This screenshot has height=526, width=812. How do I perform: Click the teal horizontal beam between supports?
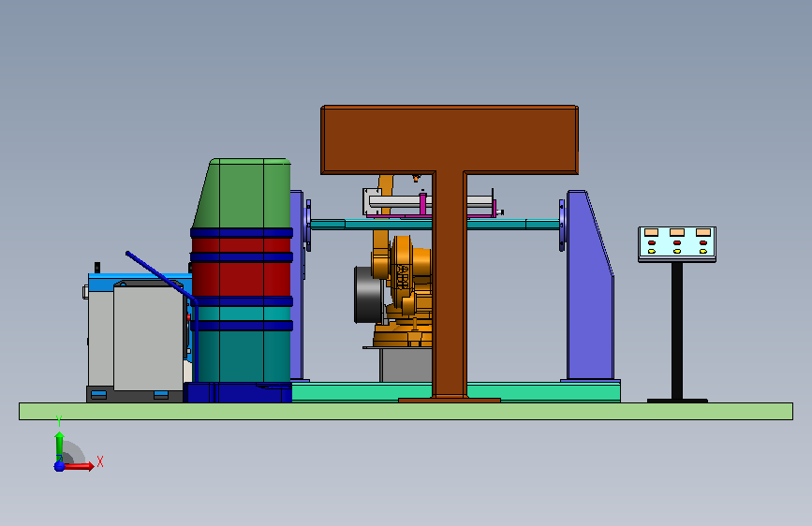pos(434,225)
